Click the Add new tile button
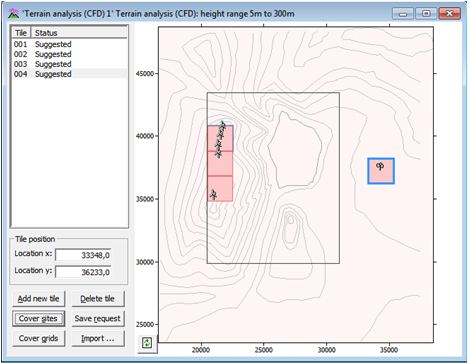The height and width of the screenshot is (363, 468). click(x=39, y=299)
